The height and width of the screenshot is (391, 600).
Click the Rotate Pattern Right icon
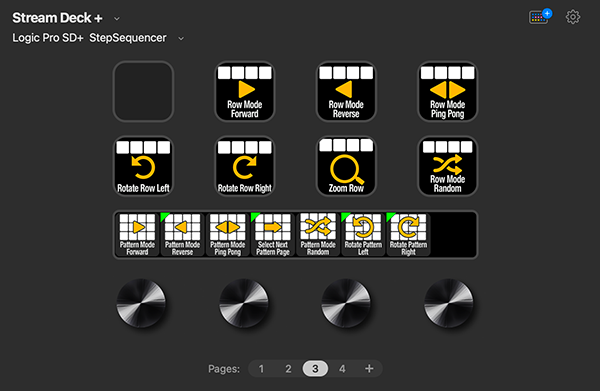pyautogui.click(x=408, y=235)
